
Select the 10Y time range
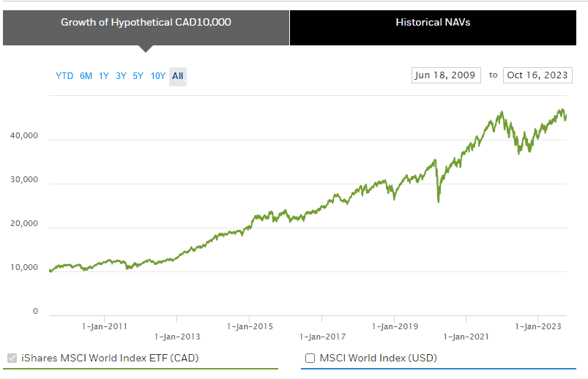pos(157,76)
